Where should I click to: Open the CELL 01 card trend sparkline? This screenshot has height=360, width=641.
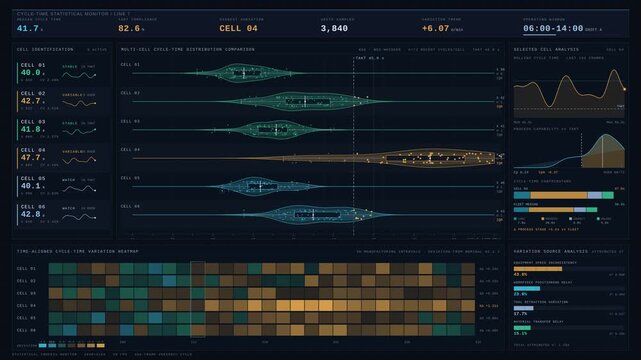pos(79,75)
